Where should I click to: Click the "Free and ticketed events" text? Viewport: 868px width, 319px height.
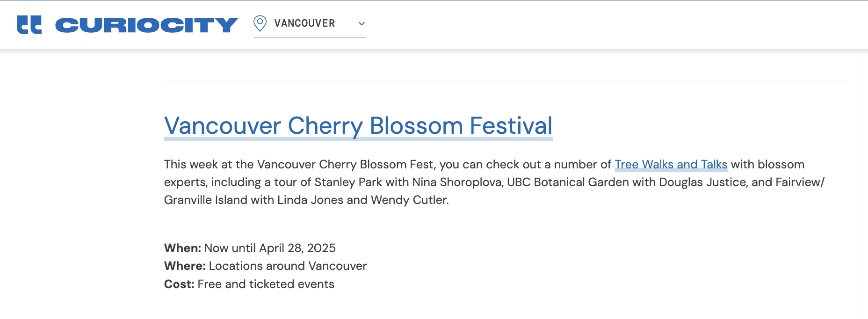pos(266,284)
